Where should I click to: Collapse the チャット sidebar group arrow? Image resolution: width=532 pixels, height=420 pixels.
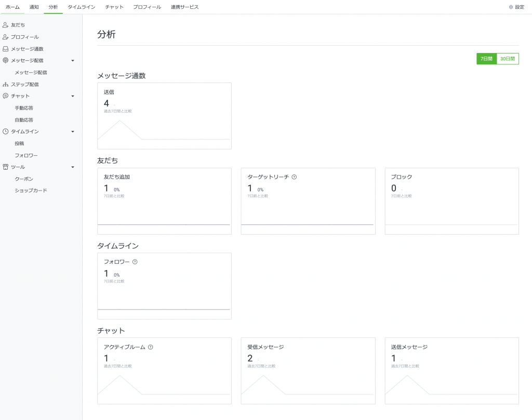(73, 96)
